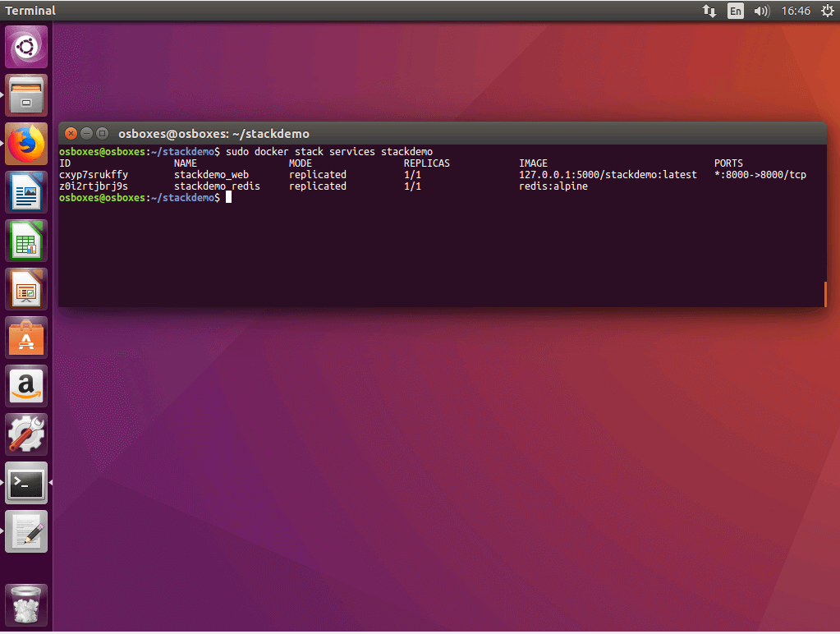Select the Terminal icon in the launcher
The width and height of the screenshot is (840, 634).
[x=26, y=483]
